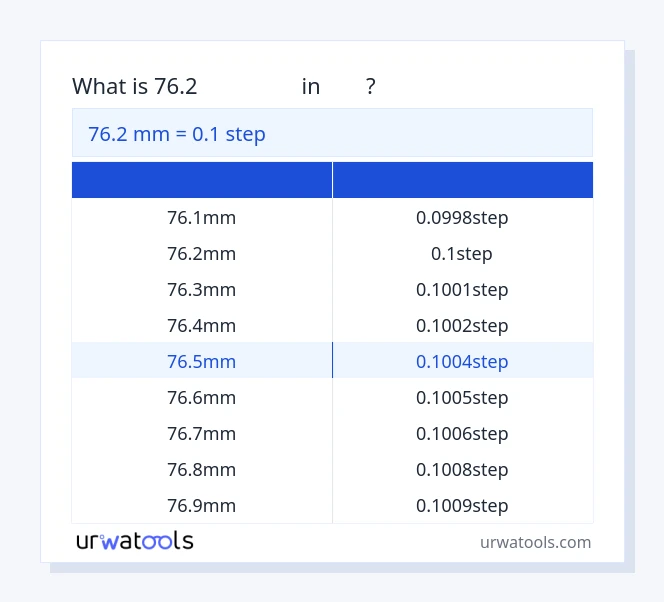Select the 76.8mm table cell
Screen dimensions: 664x602
coord(202,469)
